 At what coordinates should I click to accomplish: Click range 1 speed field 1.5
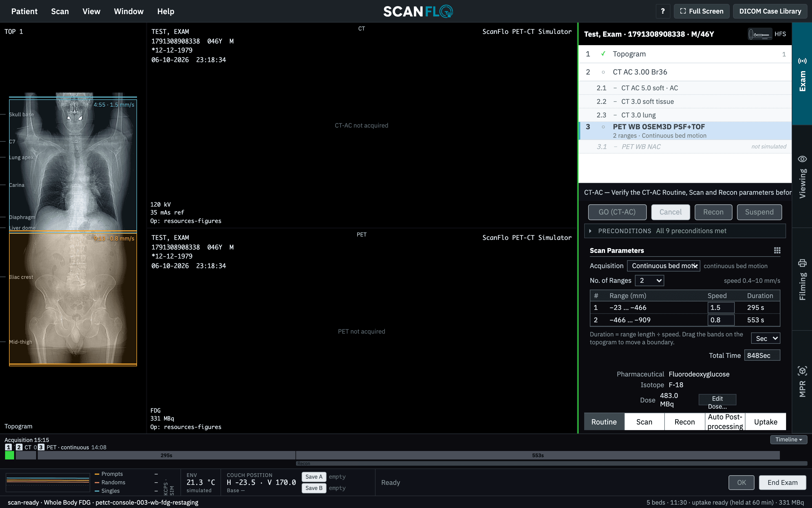721,307
